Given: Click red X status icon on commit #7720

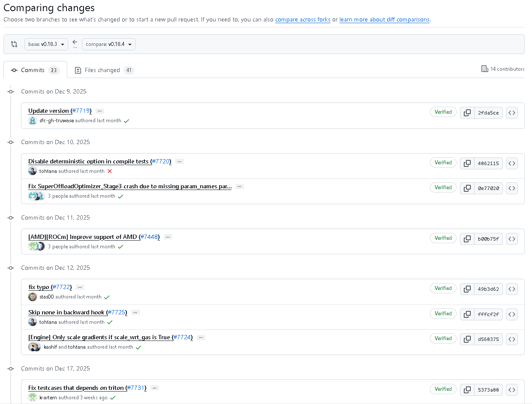Looking at the screenshot, I should [x=110, y=171].
